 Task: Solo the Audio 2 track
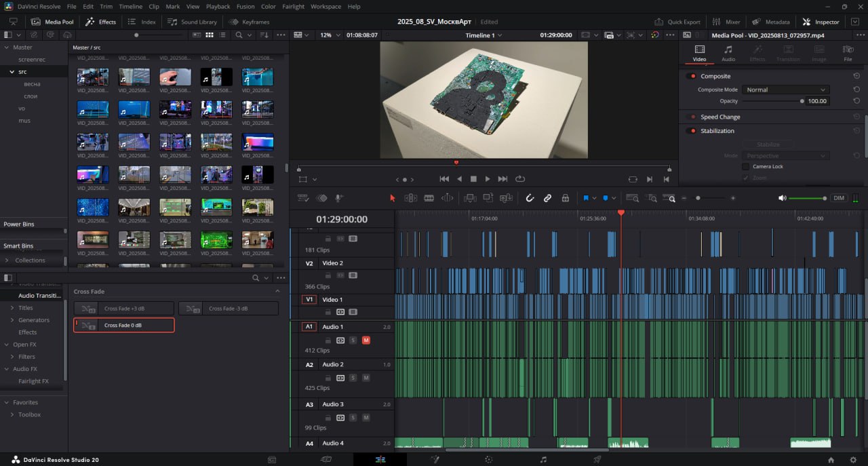click(x=353, y=378)
